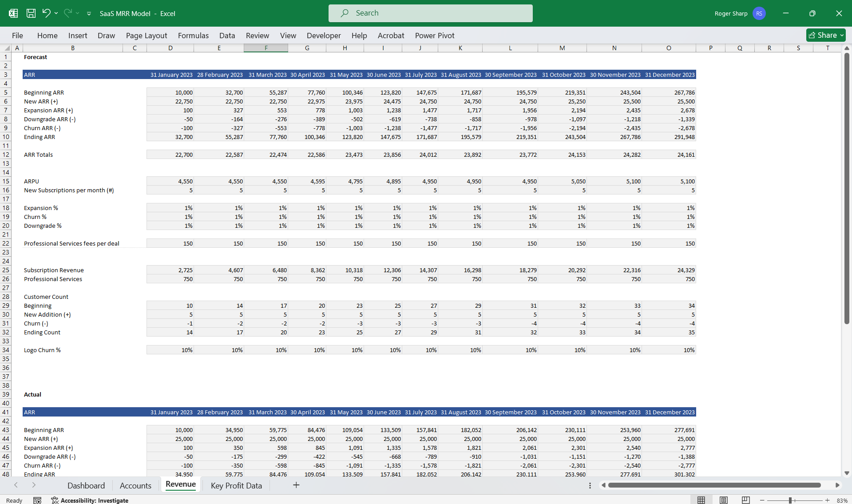Switch to Page Layout view icon
Viewport: 852px width, 504px height.
coord(724,500)
